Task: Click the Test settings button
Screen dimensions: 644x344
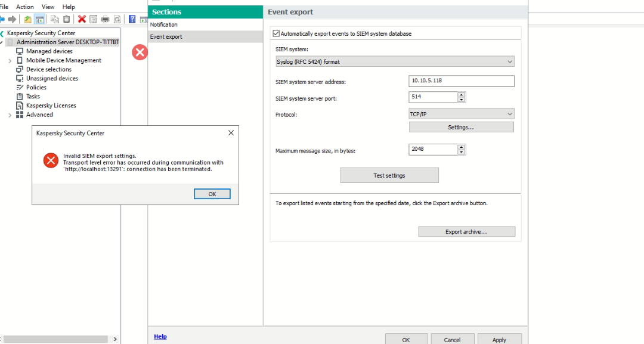Action: (x=389, y=175)
